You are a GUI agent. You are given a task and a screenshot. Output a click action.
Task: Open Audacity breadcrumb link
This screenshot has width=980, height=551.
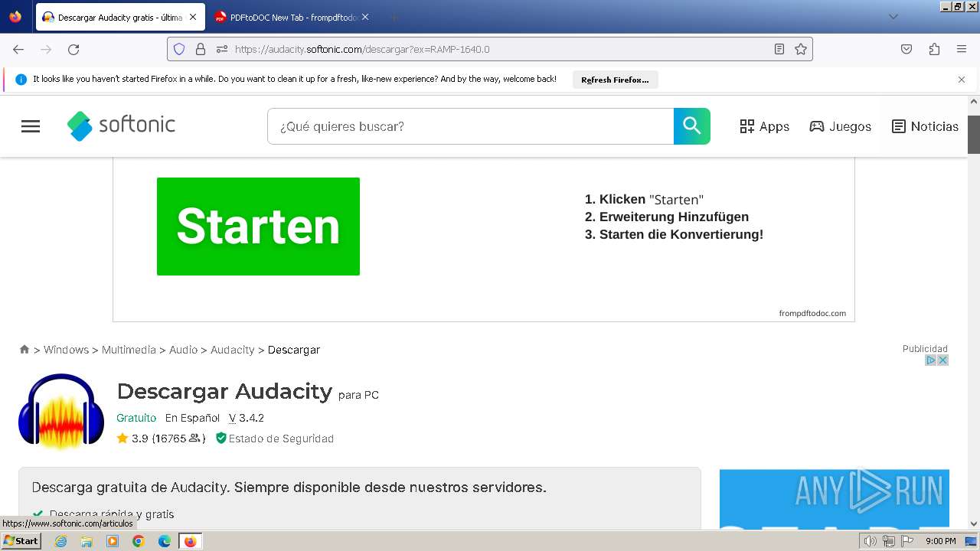pyautogui.click(x=232, y=350)
